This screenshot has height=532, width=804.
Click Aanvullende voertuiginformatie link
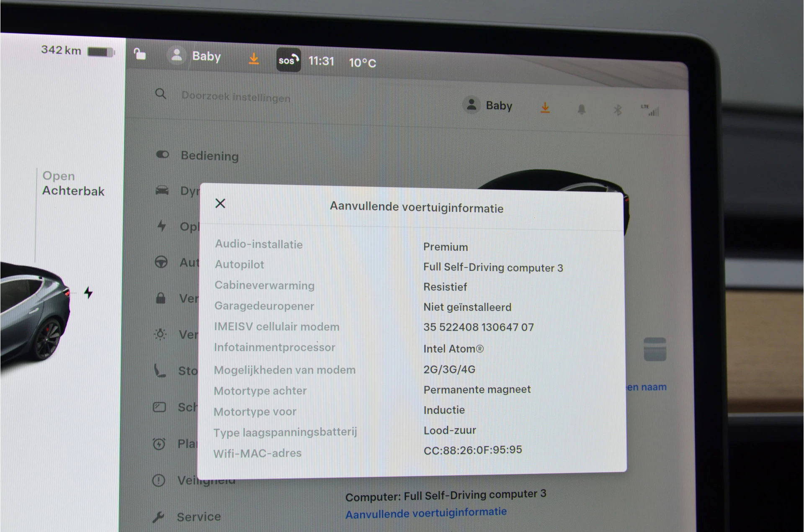tap(426, 513)
